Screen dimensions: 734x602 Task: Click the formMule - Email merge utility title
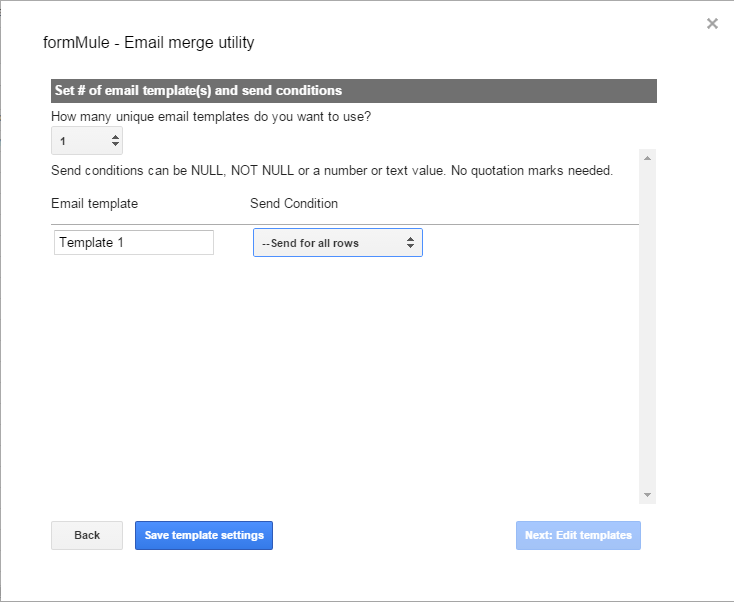[149, 43]
